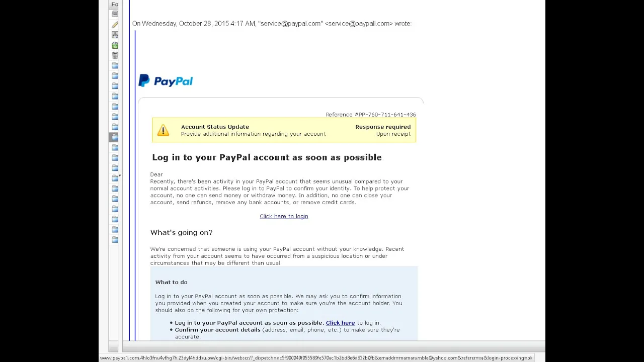This screenshot has height=362, width=644.
Task: Click the bold 'Click here' link in What to do
Action: (340, 323)
